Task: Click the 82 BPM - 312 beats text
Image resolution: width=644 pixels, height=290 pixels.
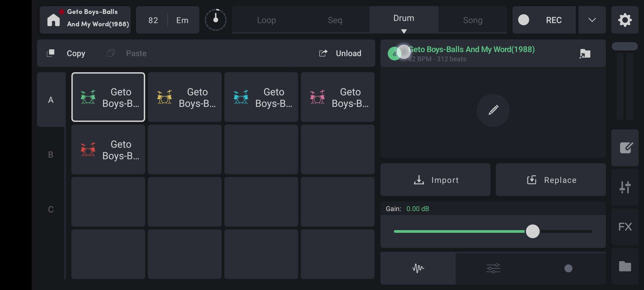Action: [437, 59]
